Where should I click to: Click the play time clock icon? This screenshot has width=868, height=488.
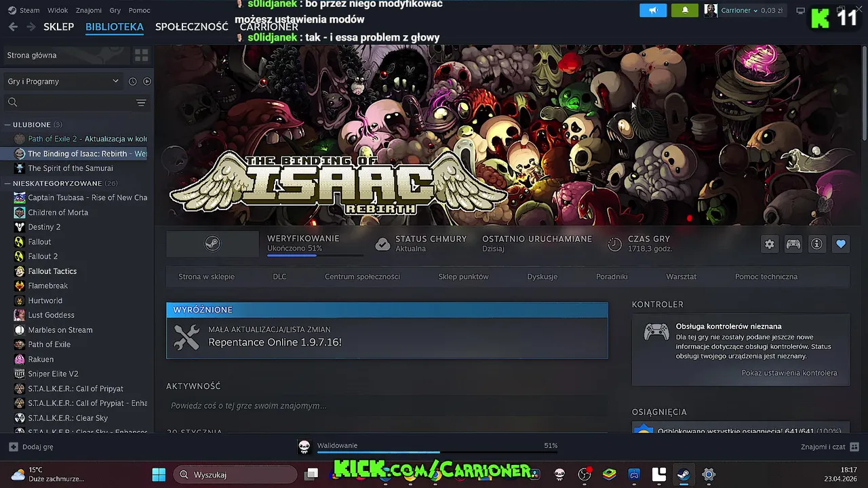(x=614, y=244)
